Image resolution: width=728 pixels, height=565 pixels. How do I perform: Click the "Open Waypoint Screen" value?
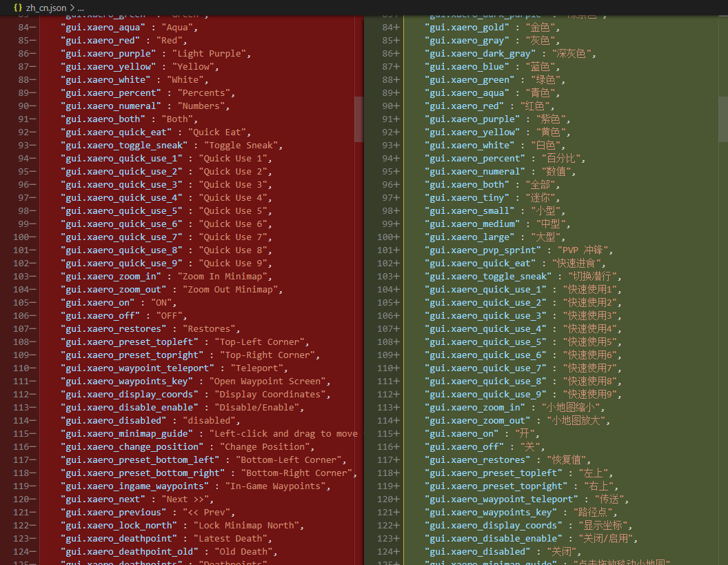pyautogui.click(x=267, y=381)
